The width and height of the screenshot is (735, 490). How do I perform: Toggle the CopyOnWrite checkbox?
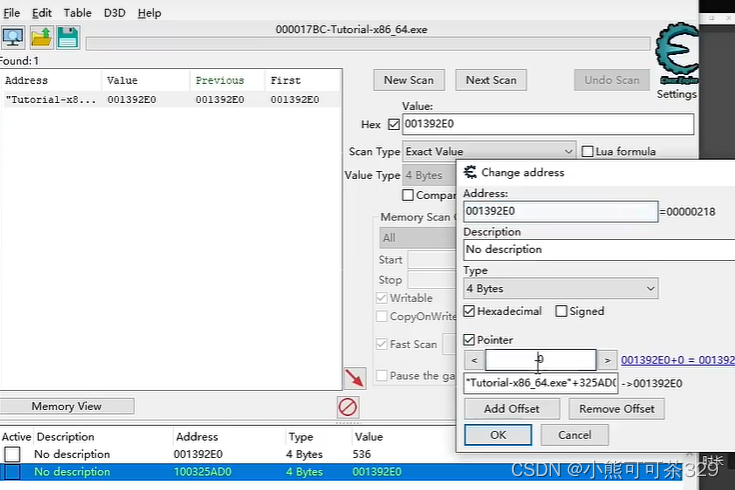(382, 317)
